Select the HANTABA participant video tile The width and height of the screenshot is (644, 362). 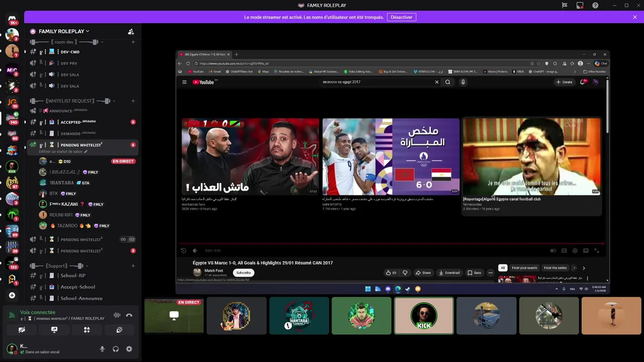pyautogui.click(x=299, y=316)
